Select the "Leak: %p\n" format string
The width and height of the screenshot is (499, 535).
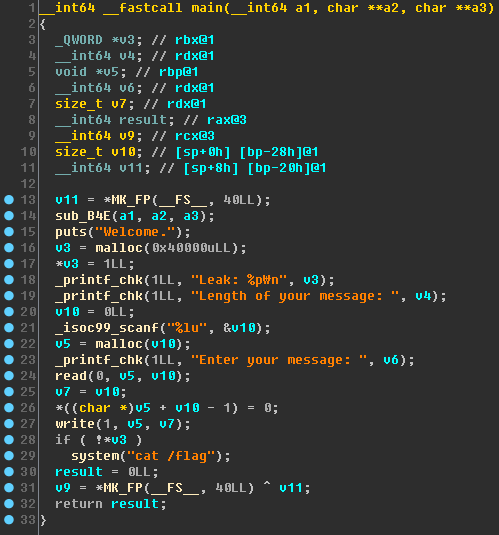239,280
